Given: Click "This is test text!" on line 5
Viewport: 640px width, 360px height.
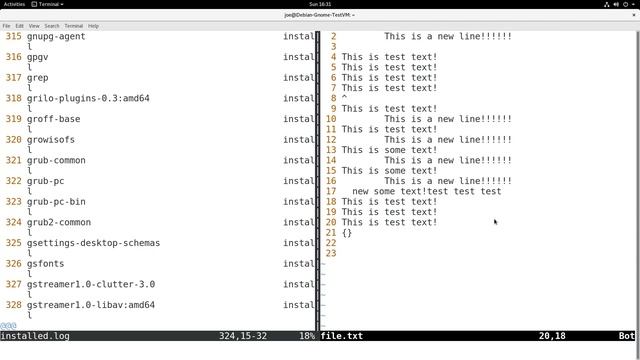Looking at the screenshot, I should point(389,67).
